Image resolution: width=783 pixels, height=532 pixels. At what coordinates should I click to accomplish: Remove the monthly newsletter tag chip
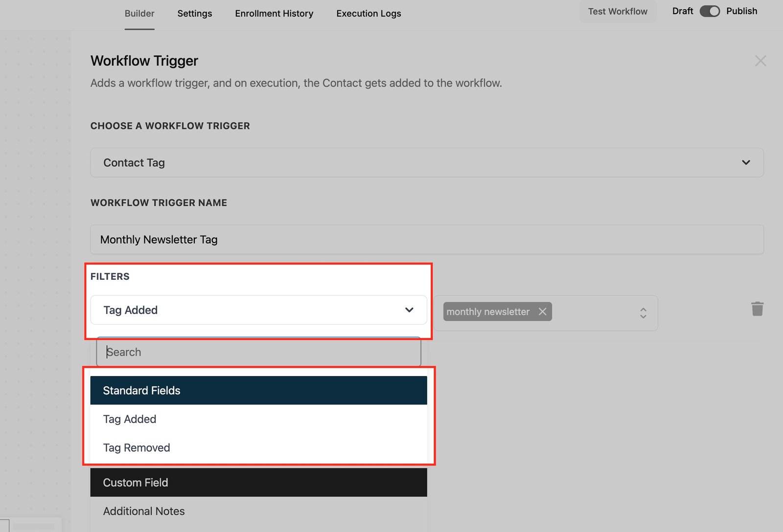pyautogui.click(x=542, y=312)
